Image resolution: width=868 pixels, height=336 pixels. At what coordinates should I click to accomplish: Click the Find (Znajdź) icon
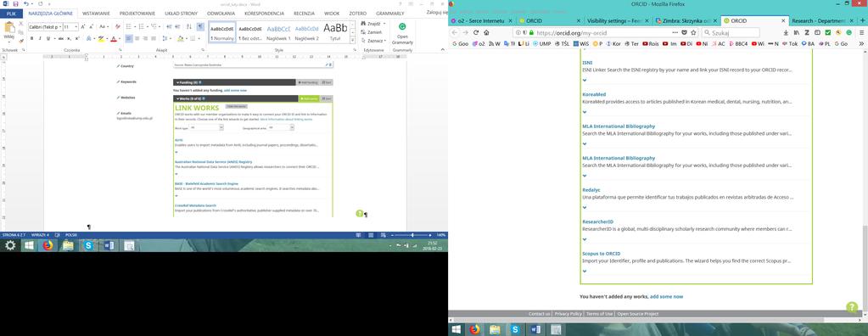(x=363, y=24)
